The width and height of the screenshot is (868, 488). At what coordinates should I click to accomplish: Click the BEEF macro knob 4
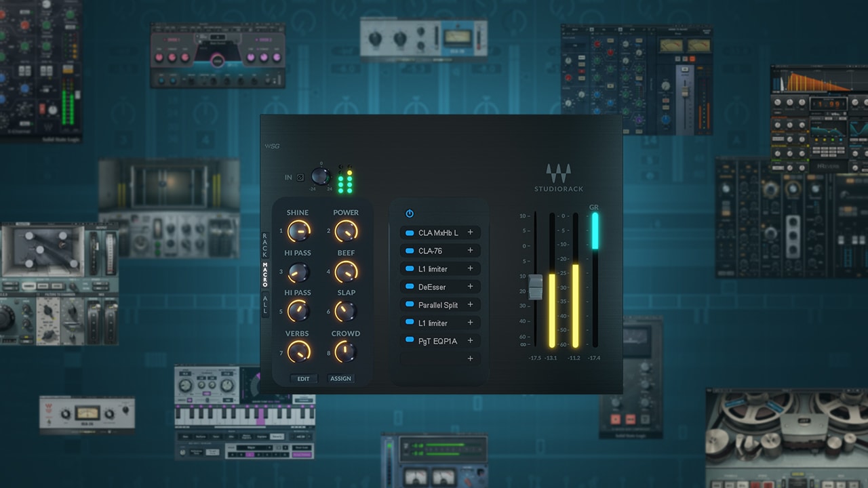tap(346, 272)
